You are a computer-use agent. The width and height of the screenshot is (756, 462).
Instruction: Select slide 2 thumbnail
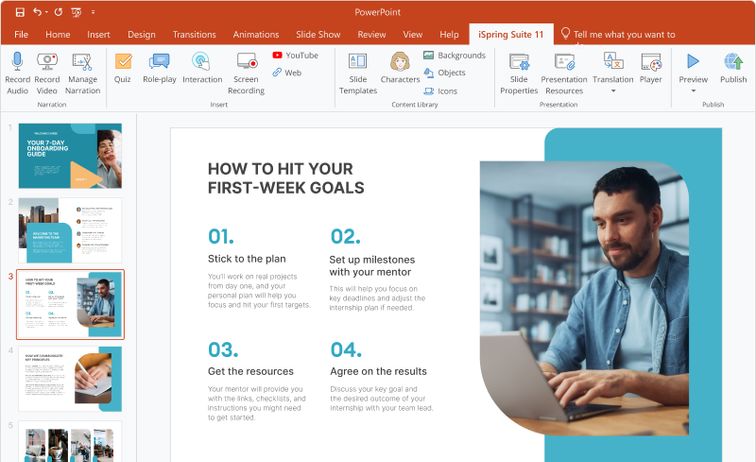[70, 230]
